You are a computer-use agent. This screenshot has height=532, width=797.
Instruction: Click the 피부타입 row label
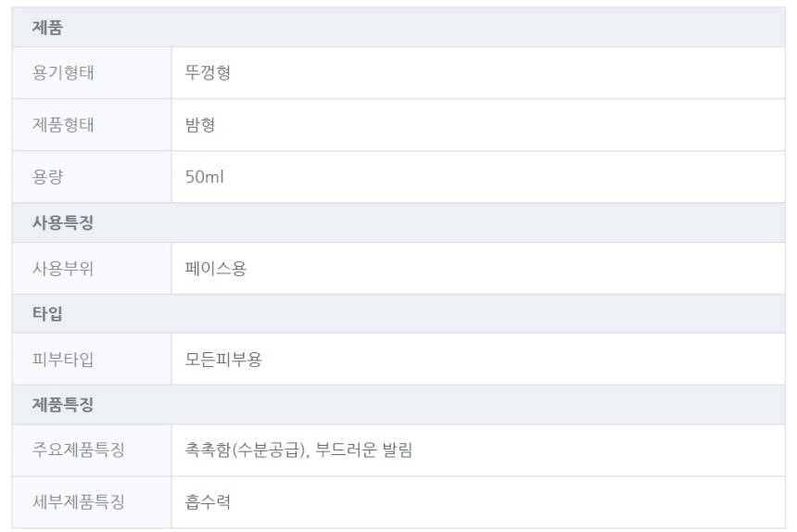pyautogui.click(x=63, y=360)
